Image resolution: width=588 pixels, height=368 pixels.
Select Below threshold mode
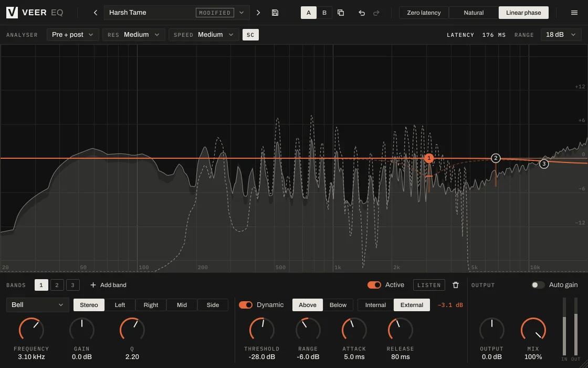[338, 305]
